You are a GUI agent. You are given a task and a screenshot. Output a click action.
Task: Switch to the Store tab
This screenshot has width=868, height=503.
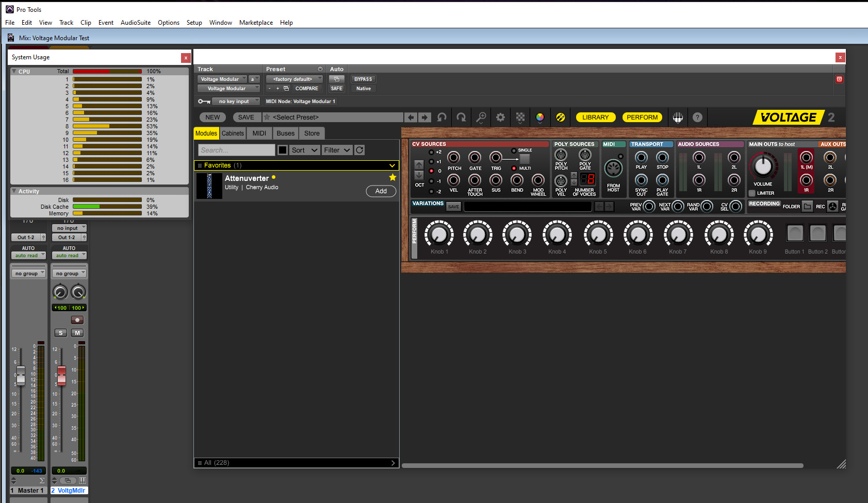tap(312, 133)
